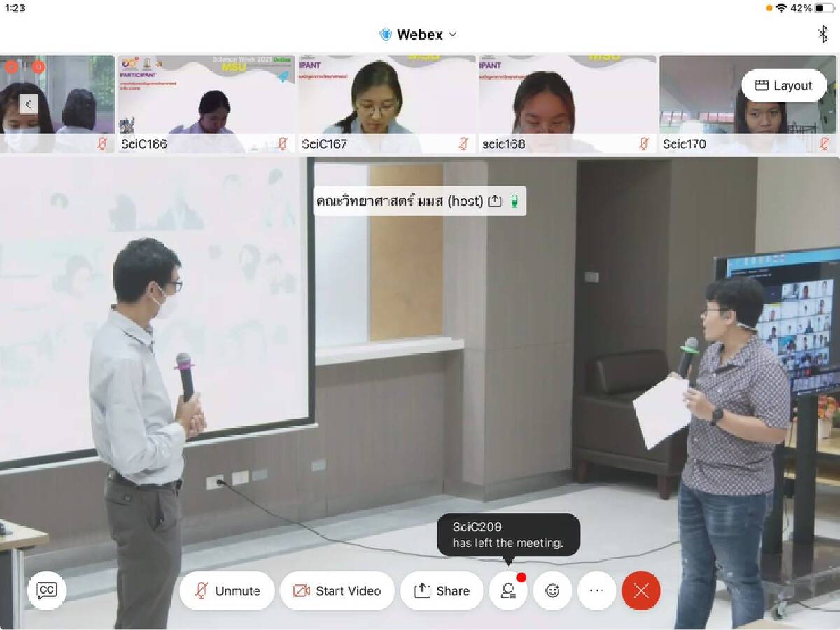Screen dimensions: 840x630
Task: Tap the muted mic icon on scic168
Action: [x=643, y=143]
